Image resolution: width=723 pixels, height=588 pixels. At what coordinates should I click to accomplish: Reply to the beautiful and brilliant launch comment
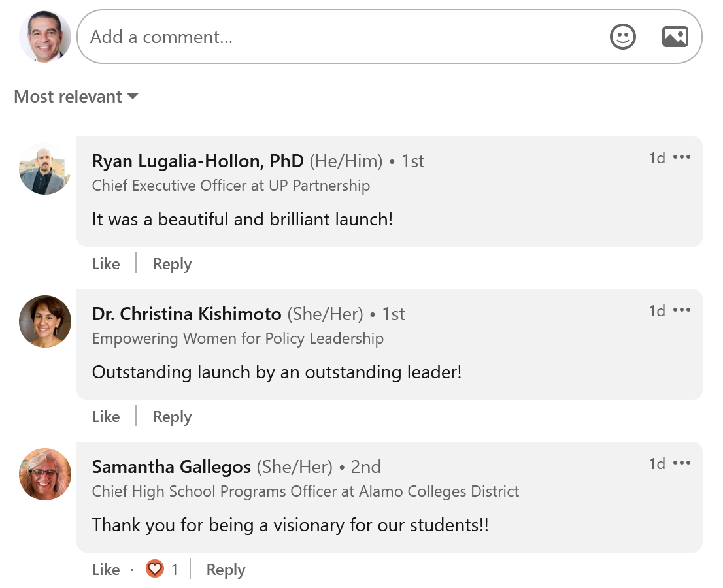pyautogui.click(x=172, y=264)
